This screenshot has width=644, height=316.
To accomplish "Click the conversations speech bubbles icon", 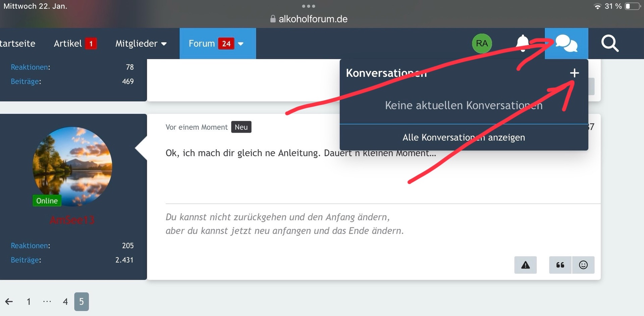I will click(x=566, y=43).
